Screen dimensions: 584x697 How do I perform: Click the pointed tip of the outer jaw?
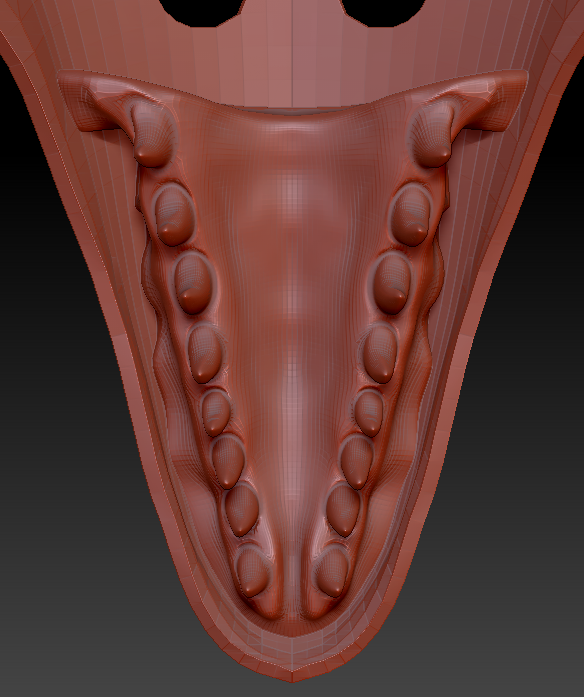292,676
